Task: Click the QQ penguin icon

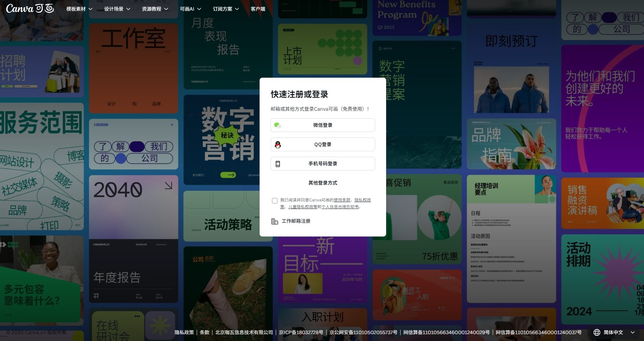Action: (278, 145)
